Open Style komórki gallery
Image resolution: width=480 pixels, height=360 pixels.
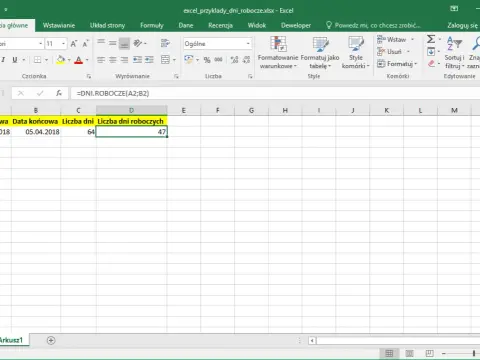[356, 52]
